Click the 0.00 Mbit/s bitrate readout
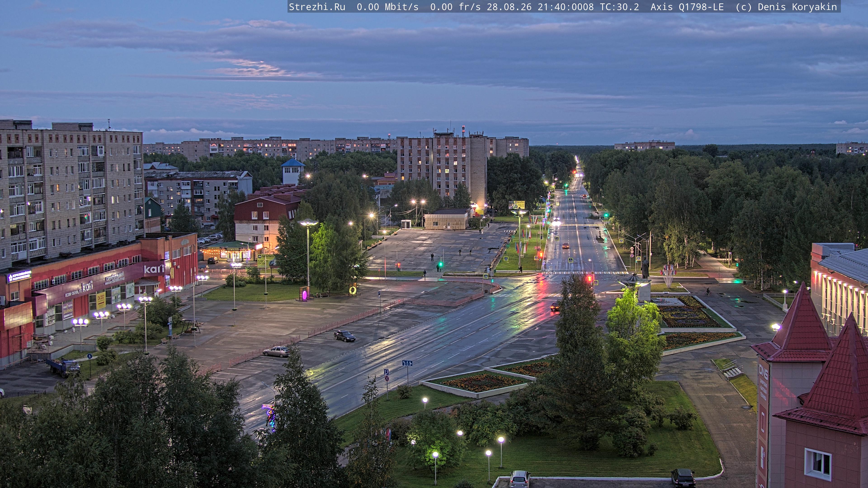This screenshot has width=868, height=488. (387, 7)
